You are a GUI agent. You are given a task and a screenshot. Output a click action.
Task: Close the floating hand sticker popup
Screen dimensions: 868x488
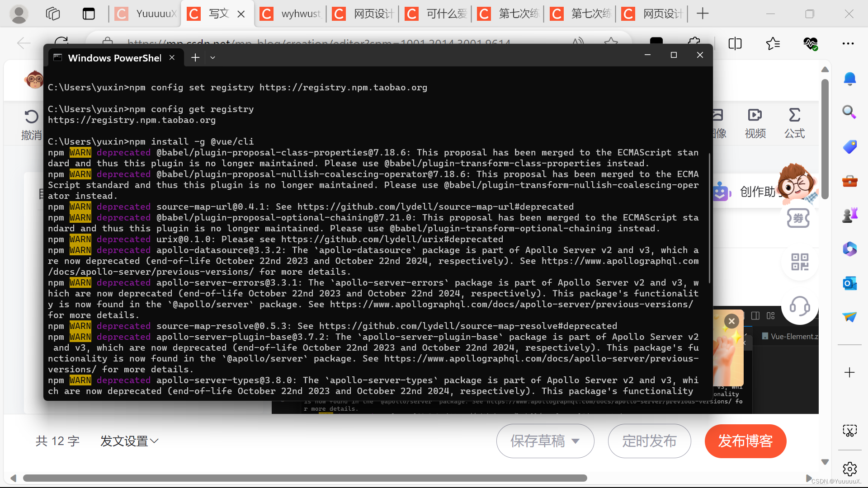pyautogui.click(x=731, y=321)
